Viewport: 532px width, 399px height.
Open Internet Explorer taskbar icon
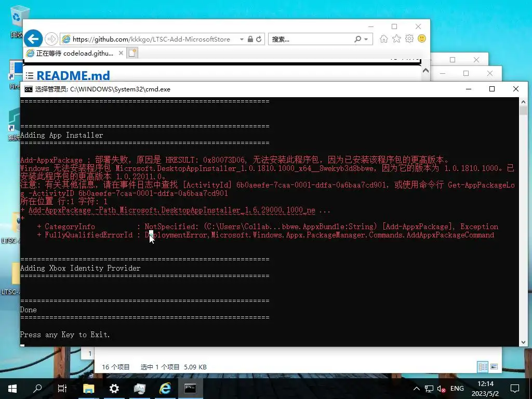click(x=165, y=389)
